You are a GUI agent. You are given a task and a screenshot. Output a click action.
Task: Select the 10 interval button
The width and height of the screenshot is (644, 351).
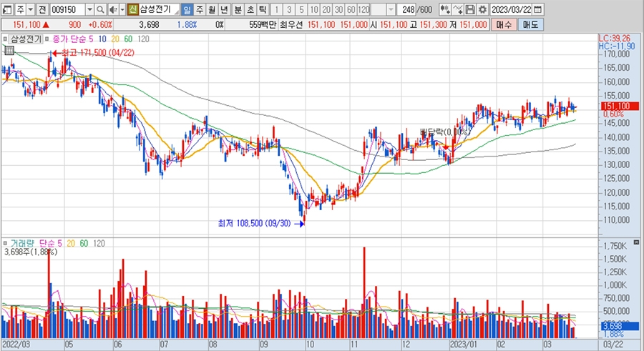tap(314, 9)
